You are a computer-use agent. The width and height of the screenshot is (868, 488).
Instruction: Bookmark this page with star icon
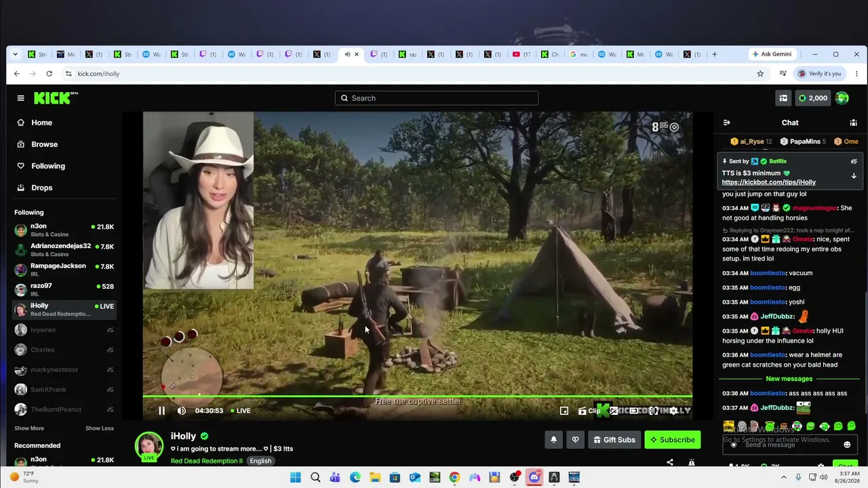point(760,73)
